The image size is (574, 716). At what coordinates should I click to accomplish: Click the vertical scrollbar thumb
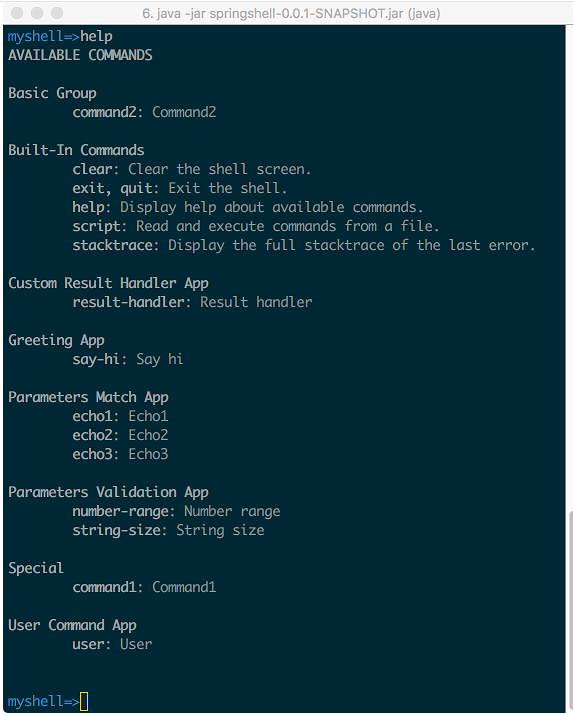point(570,612)
